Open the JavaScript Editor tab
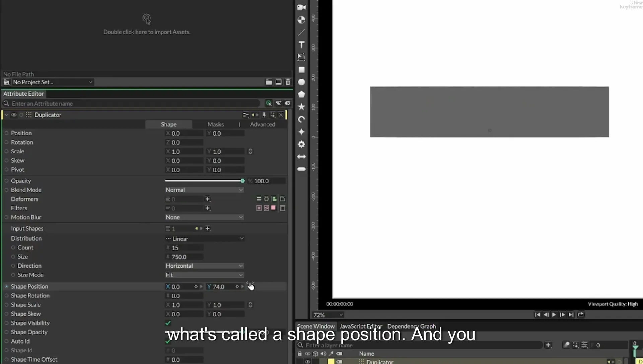The width and height of the screenshot is (643, 364). (x=361, y=326)
